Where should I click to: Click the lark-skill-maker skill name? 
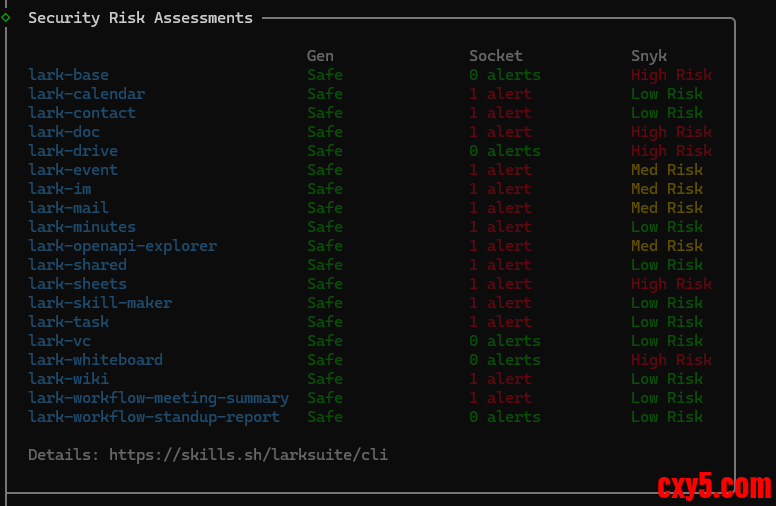100,303
